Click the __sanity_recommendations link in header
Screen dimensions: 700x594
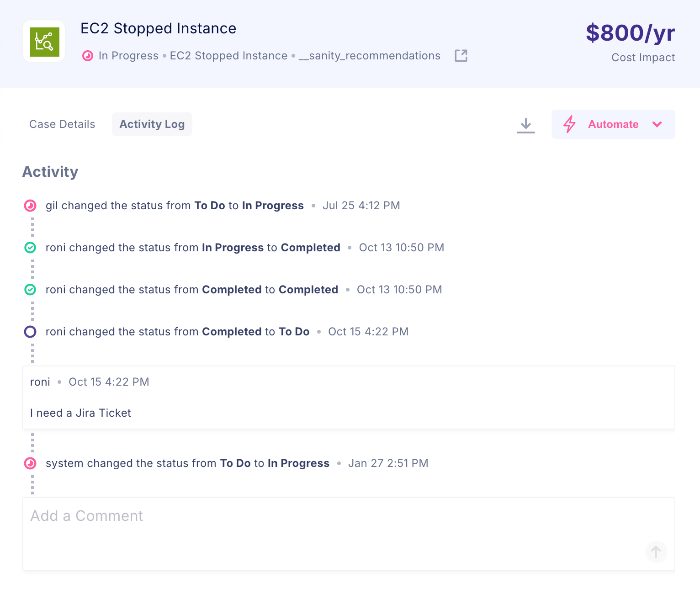pos(370,56)
